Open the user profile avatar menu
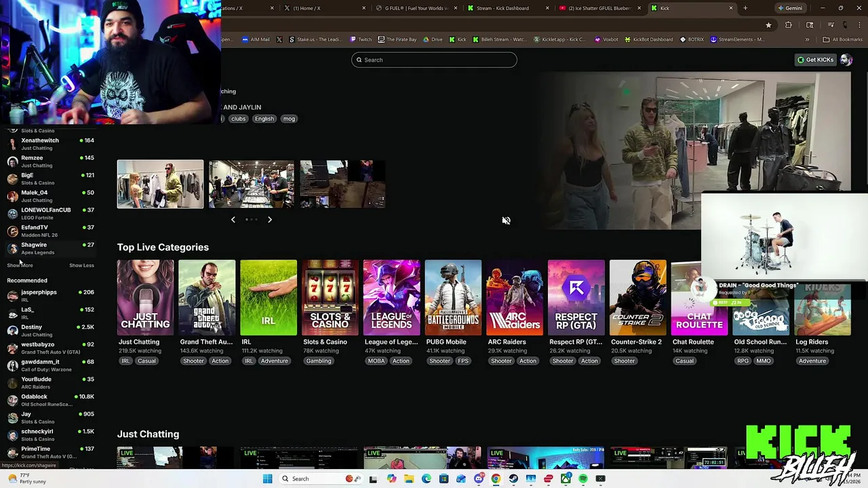 click(846, 60)
